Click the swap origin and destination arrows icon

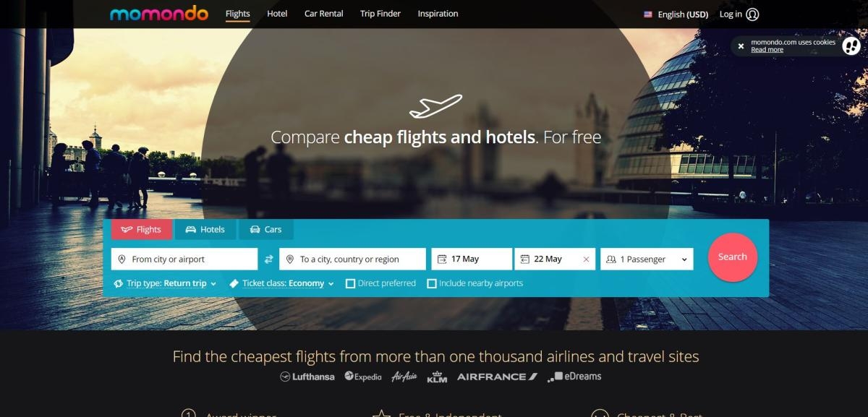click(268, 259)
